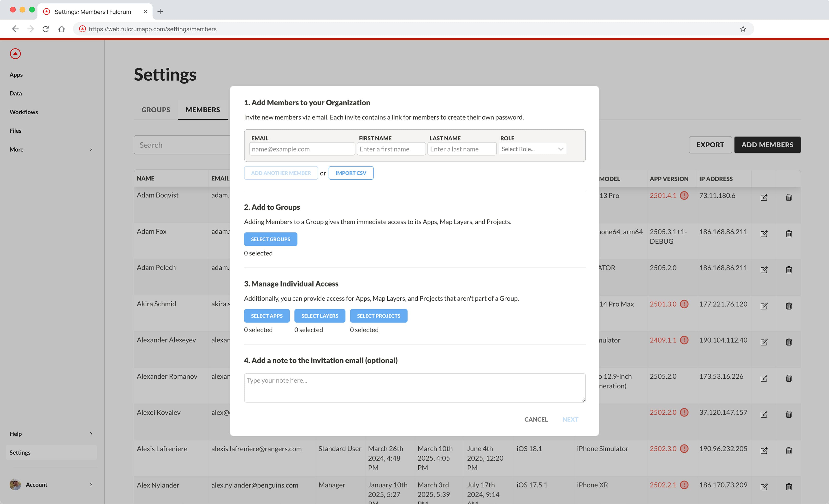Expand the Account menu in the sidebar
Viewport: 829px width, 504px height.
(51, 485)
